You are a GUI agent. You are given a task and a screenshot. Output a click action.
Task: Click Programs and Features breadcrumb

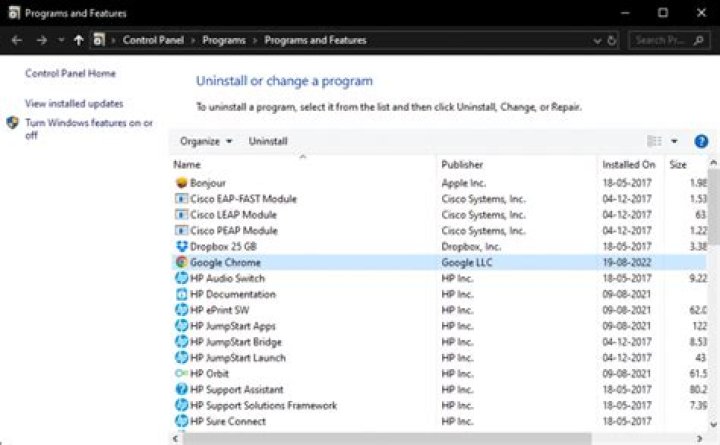click(x=315, y=40)
